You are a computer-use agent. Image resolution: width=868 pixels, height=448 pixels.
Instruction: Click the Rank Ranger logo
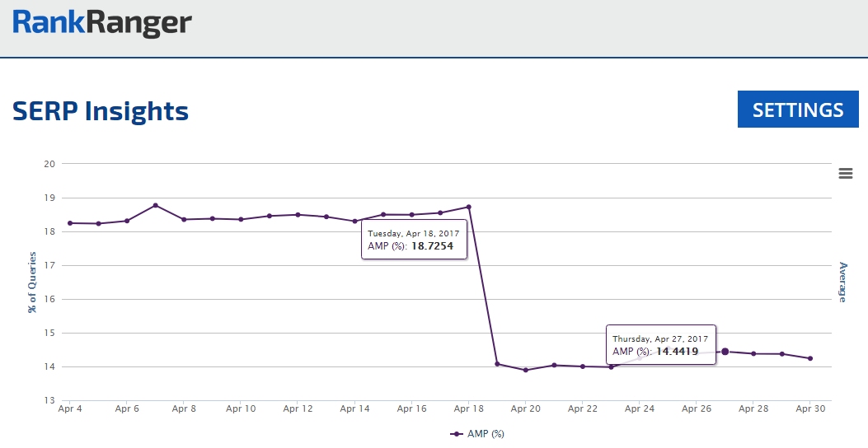point(102,23)
